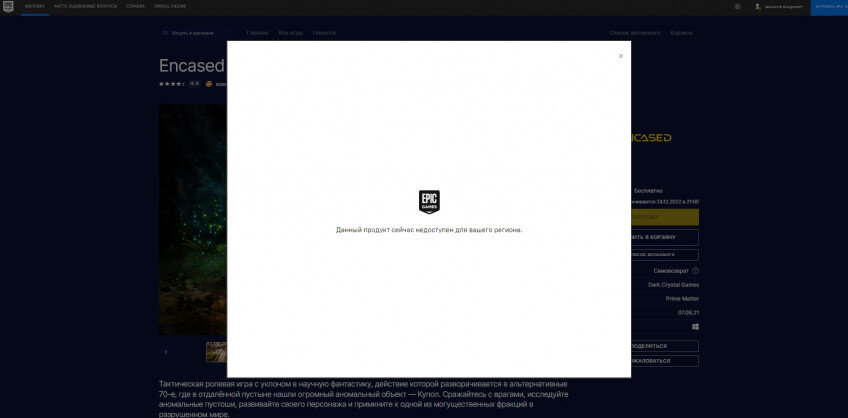Click the Бесплатно price label
The height and width of the screenshot is (418, 848).
(648, 191)
